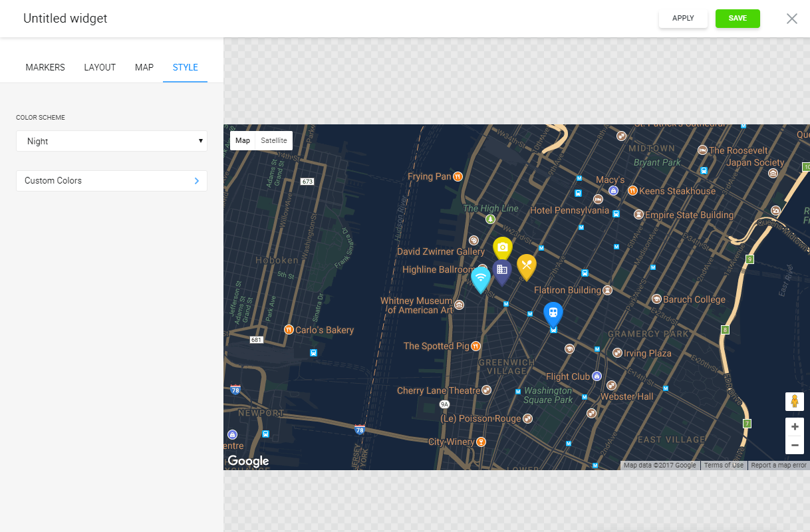This screenshot has width=810, height=532.
Task: Click Irving Plaza venue icon
Action: pos(617,353)
